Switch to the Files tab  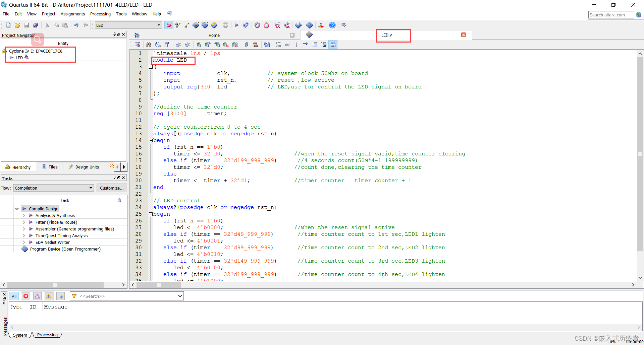(50, 167)
